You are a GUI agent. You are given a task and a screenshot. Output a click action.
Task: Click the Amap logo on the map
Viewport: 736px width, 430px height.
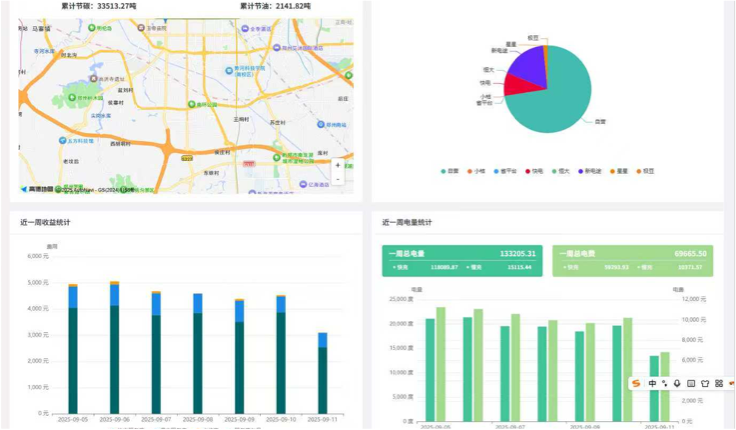pos(40,189)
